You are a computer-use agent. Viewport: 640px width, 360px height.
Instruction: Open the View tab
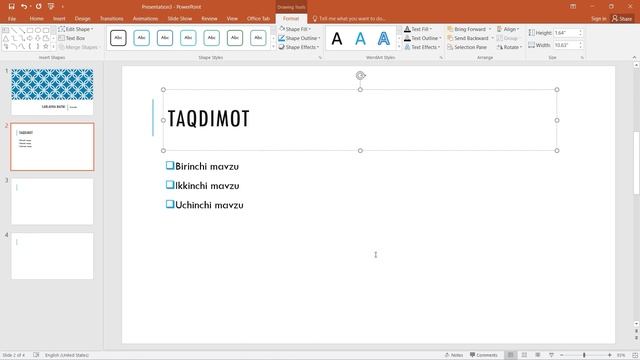tap(232, 18)
